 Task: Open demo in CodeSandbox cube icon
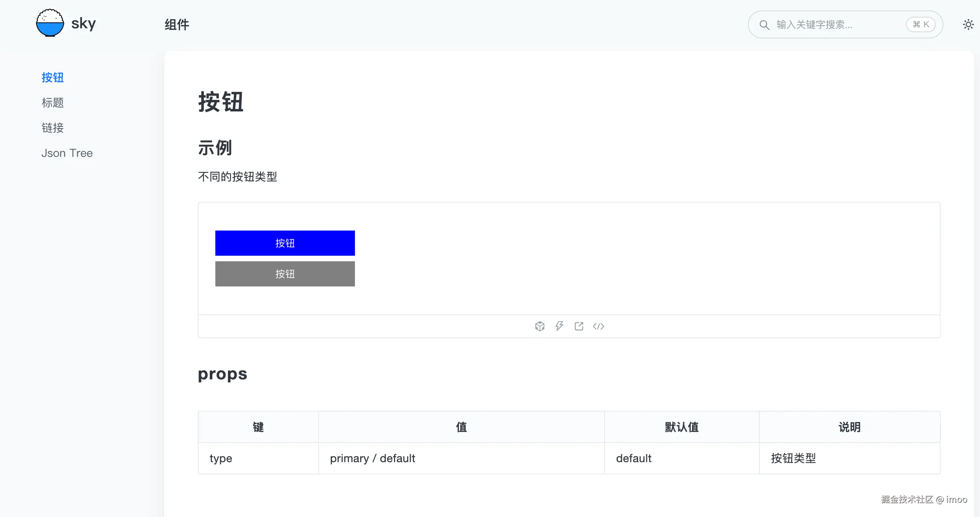click(540, 326)
